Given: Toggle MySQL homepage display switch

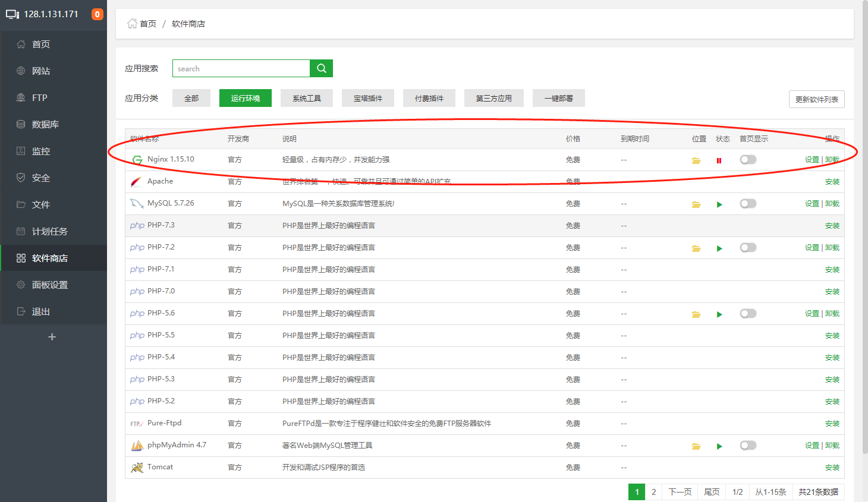Looking at the screenshot, I should coord(748,203).
